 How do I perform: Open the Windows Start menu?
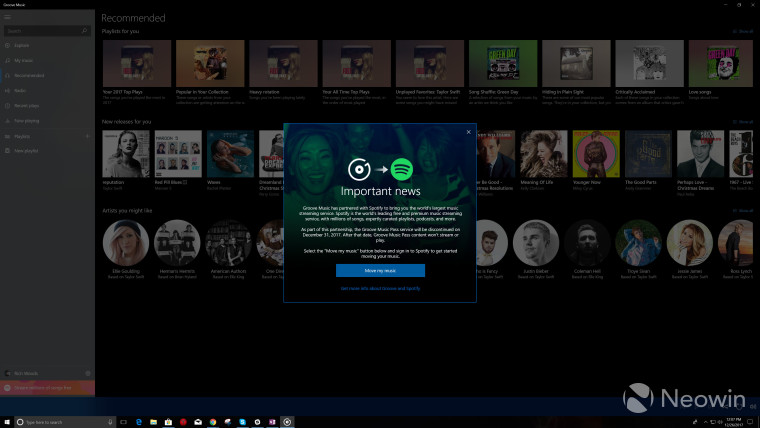[x=7, y=422]
